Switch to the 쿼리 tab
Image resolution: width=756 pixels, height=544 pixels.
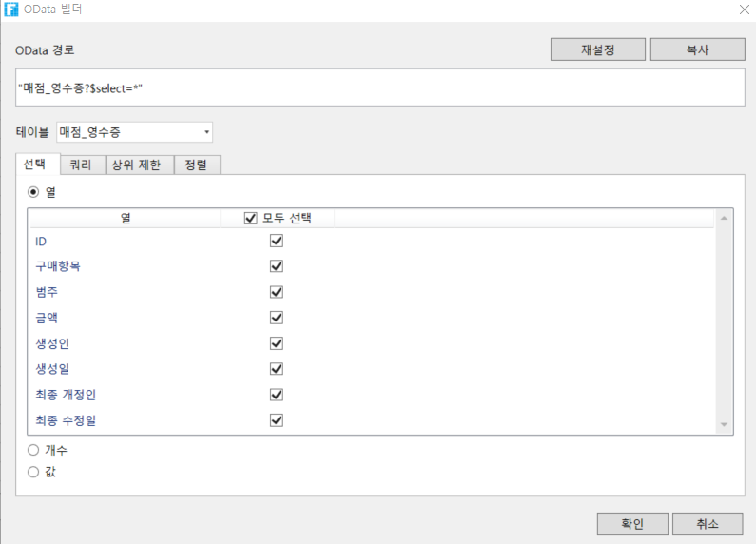coord(81,165)
